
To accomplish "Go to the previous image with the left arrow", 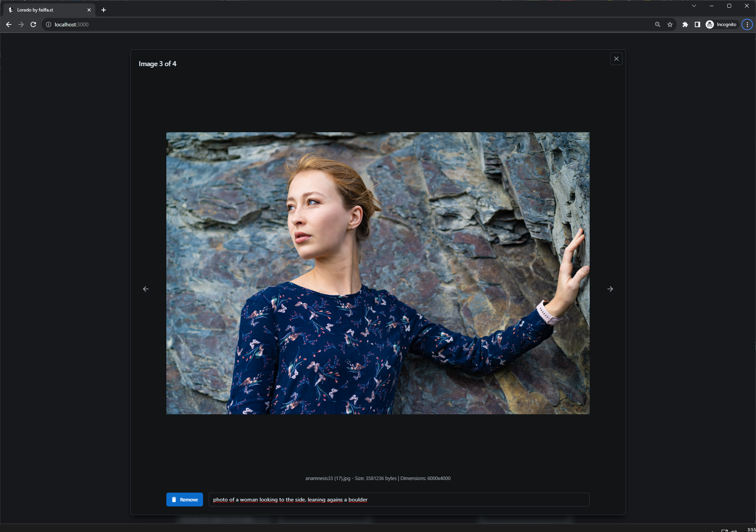I will (146, 289).
